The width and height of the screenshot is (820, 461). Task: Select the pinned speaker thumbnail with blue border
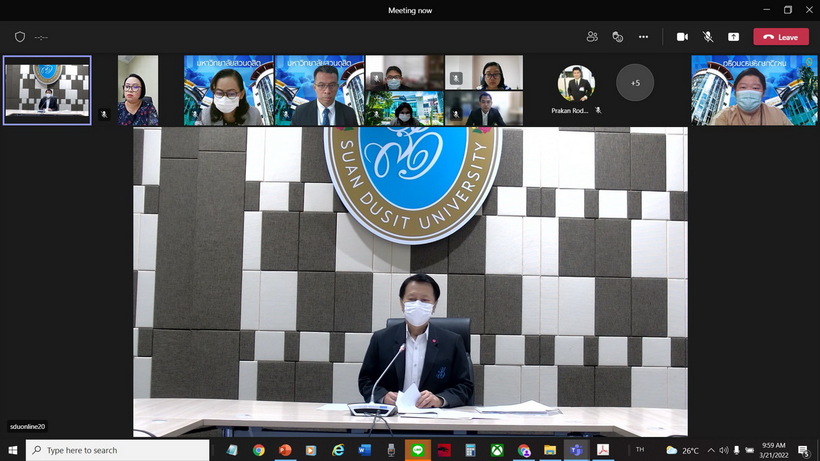[x=47, y=90]
